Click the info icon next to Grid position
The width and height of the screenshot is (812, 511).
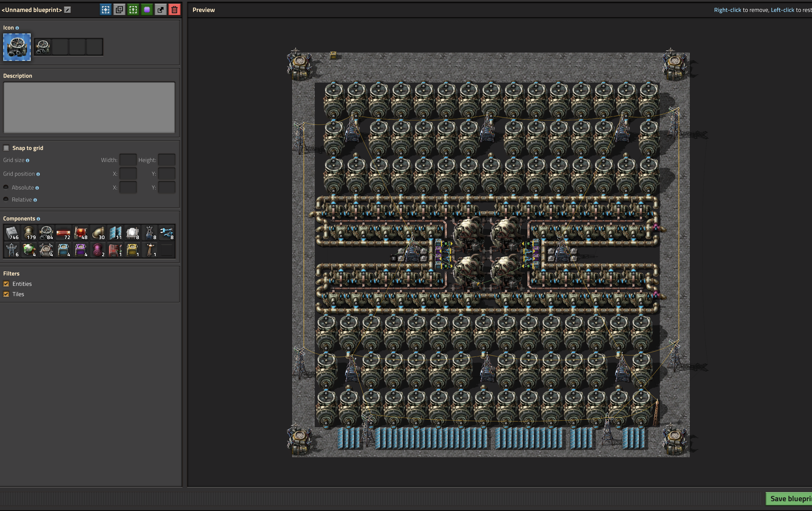pyautogui.click(x=38, y=174)
